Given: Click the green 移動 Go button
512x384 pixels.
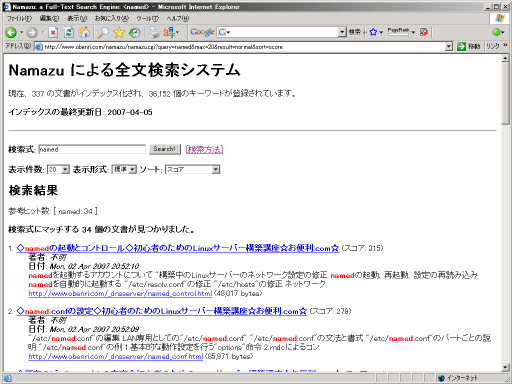Looking at the screenshot, I should point(469,46).
